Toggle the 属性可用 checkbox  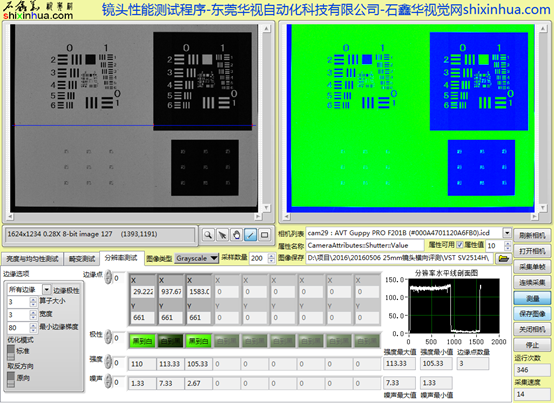pos(460,245)
